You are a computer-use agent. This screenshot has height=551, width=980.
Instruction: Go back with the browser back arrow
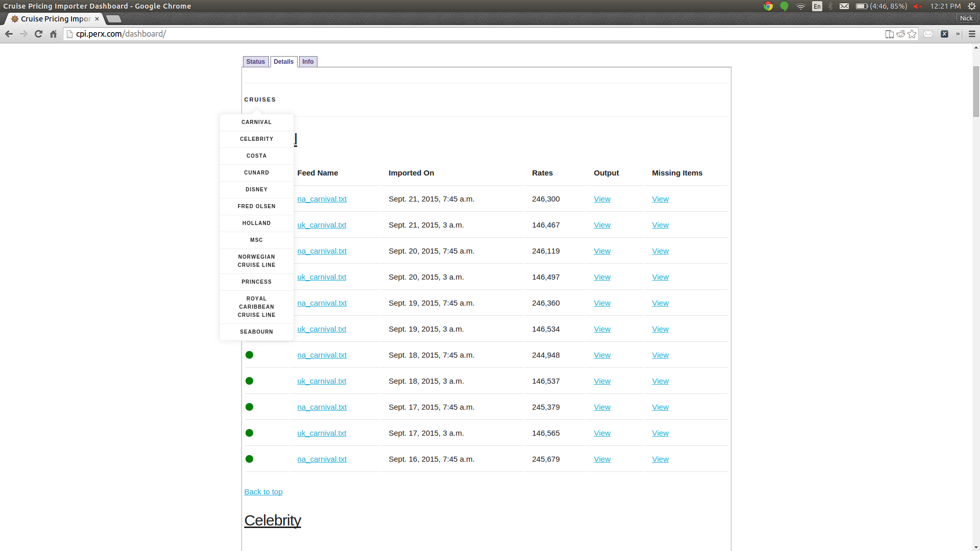click(x=9, y=34)
